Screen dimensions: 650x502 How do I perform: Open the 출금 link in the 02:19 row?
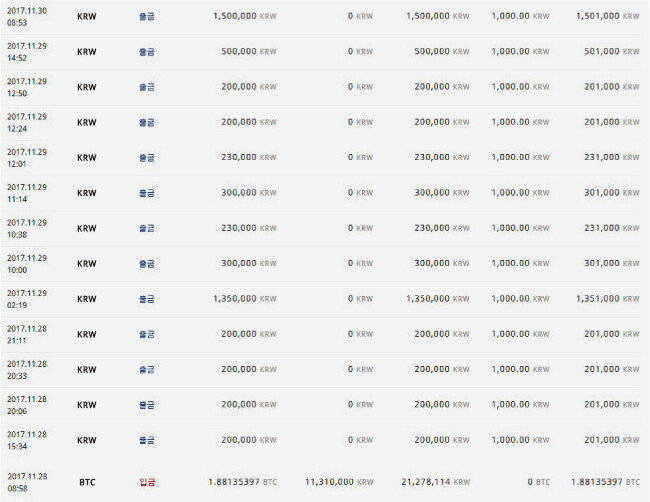point(147,299)
